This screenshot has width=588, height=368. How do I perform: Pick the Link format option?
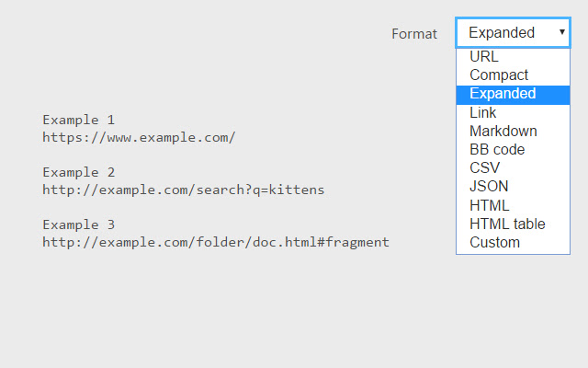(483, 112)
